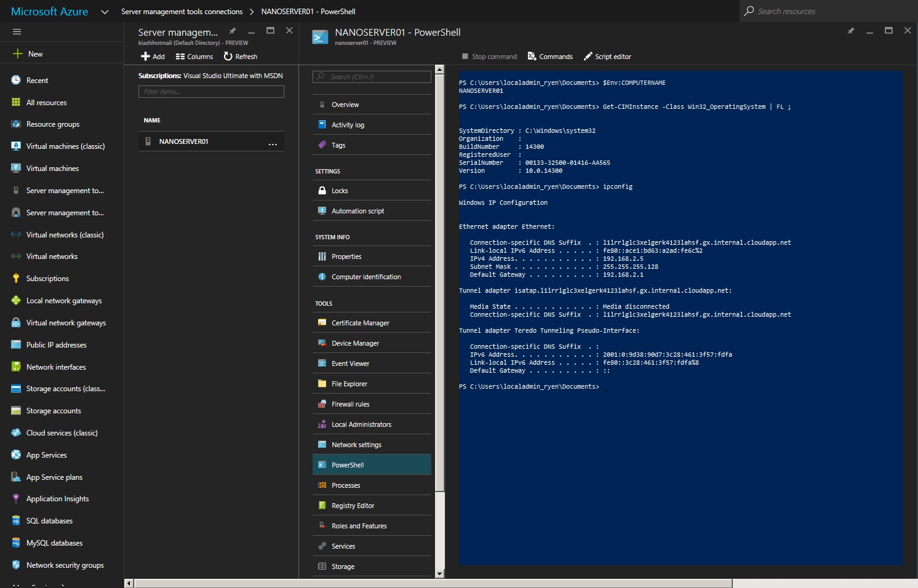Open Locks settings
918x588 pixels.
(x=372, y=191)
